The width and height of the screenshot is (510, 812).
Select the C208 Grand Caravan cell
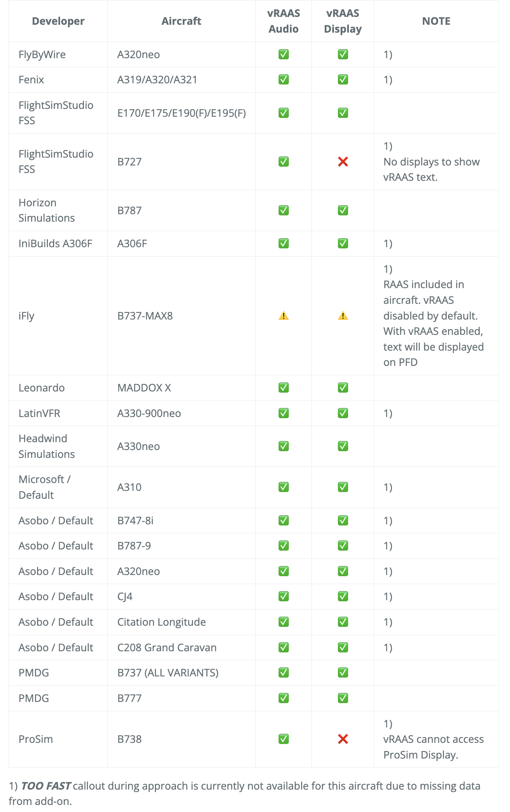click(x=167, y=647)
